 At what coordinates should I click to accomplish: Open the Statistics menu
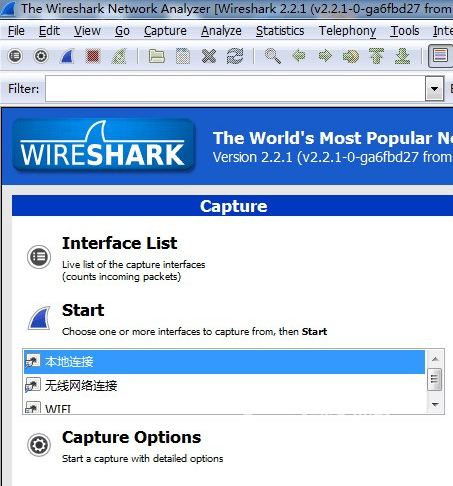(280, 31)
